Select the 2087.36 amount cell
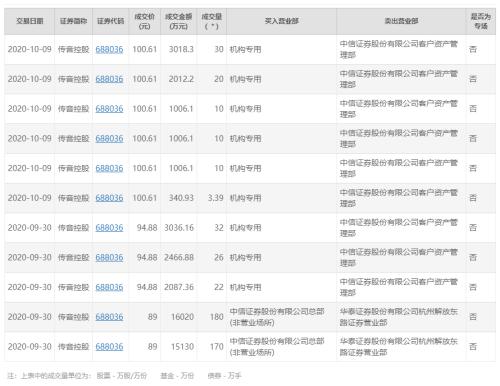This screenshot has height=386, width=500. coord(179,287)
